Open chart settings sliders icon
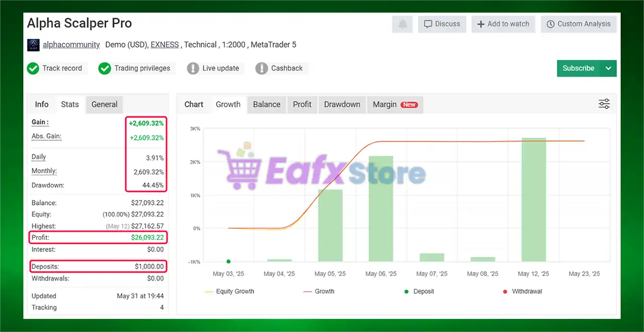Screen dimensions: 644x332 click(x=604, y=104)
